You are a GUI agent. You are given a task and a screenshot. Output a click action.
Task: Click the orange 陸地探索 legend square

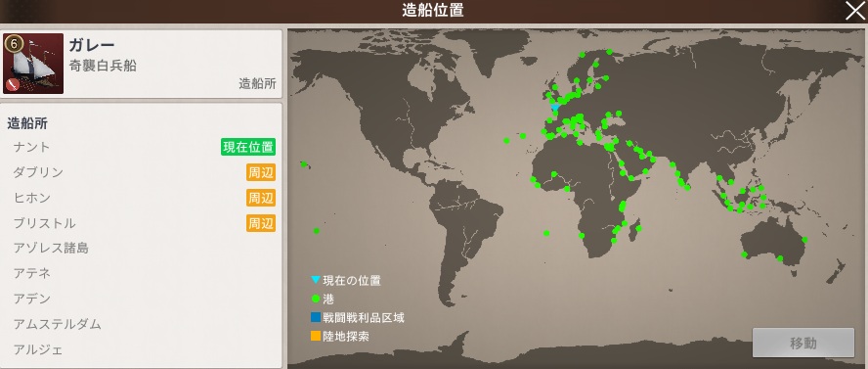[316, 336]
